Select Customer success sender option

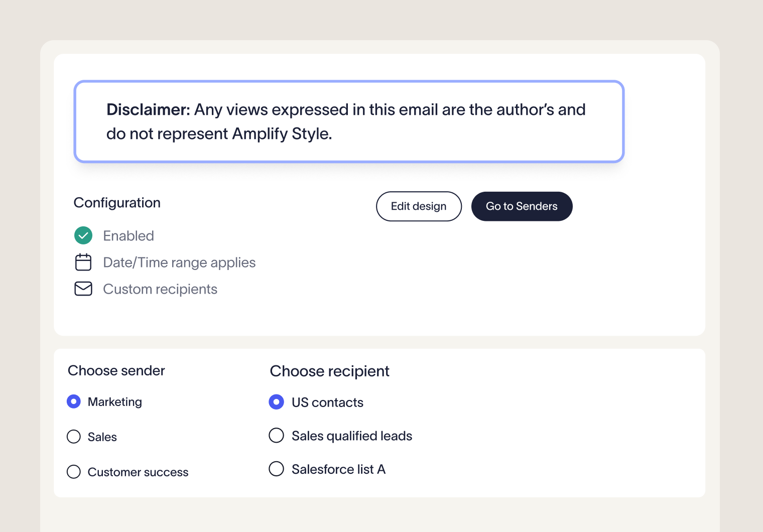[74, 472]
